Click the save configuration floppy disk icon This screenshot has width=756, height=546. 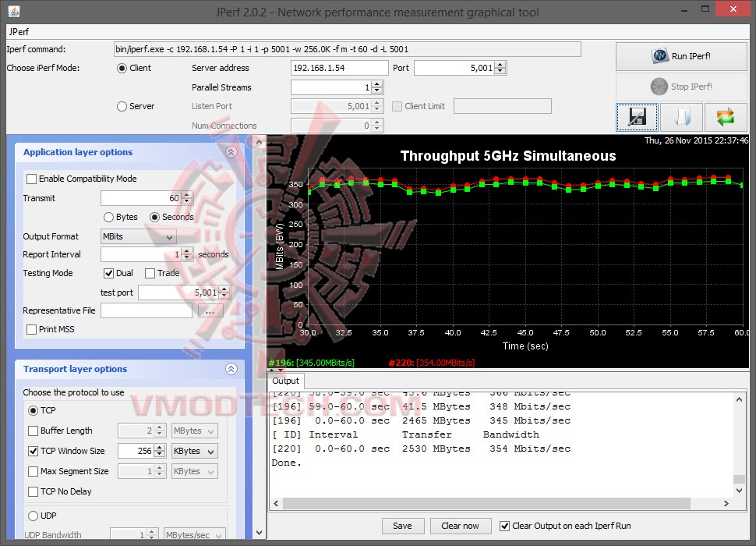pyautogui.click(x=637, y=117)
